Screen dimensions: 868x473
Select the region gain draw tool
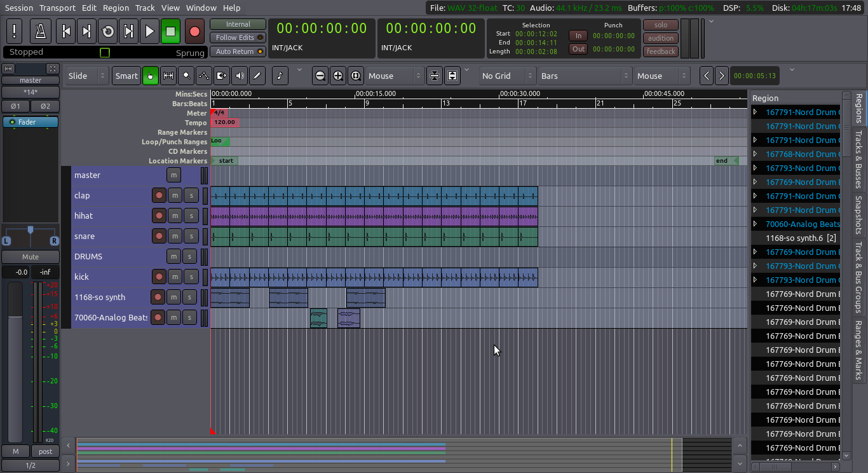coord(204,76)
